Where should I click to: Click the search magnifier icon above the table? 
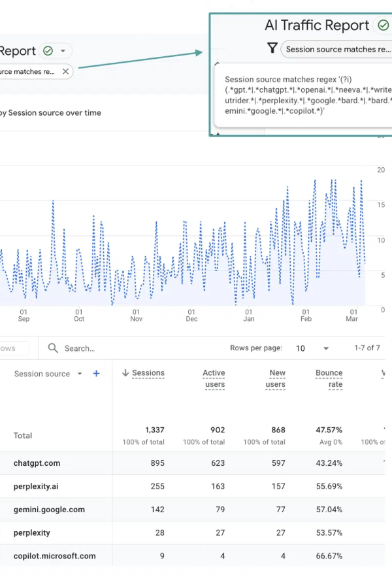(53, 348)
